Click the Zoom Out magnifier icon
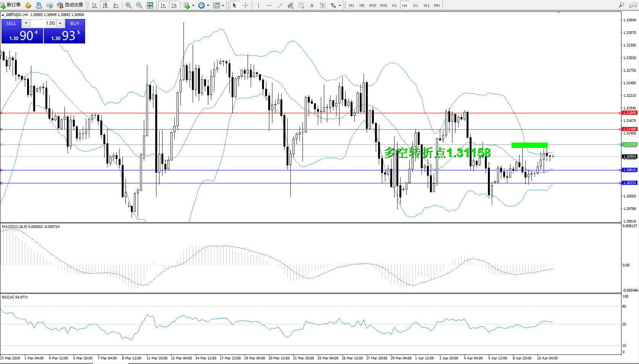 click(x=139, y=5)
